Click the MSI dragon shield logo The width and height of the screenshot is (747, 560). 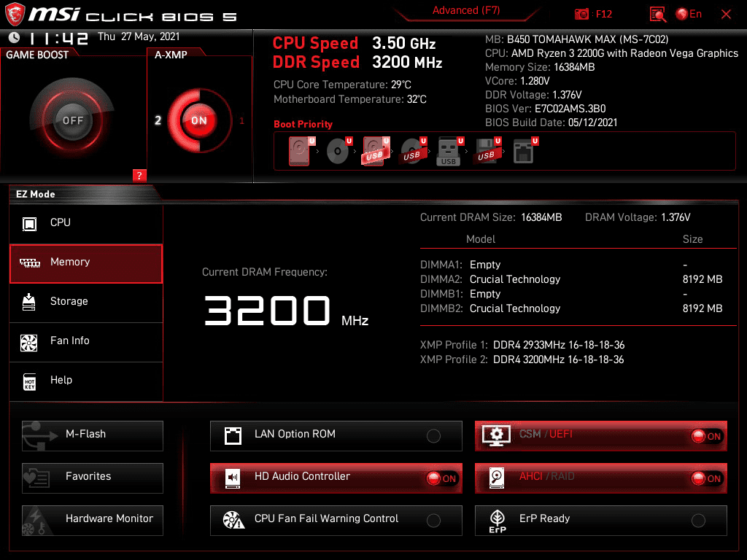(15, 15)
